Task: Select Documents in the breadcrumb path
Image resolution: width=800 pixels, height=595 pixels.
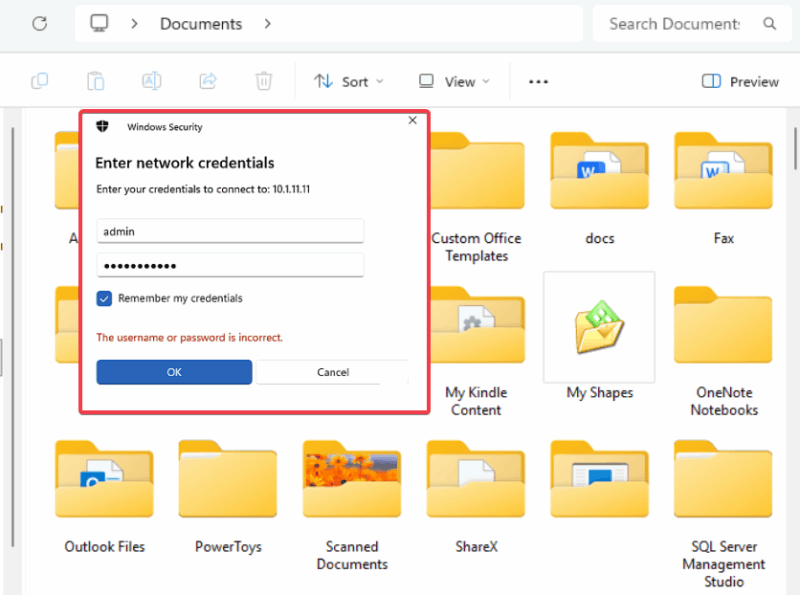Action: tap(201, 23)
